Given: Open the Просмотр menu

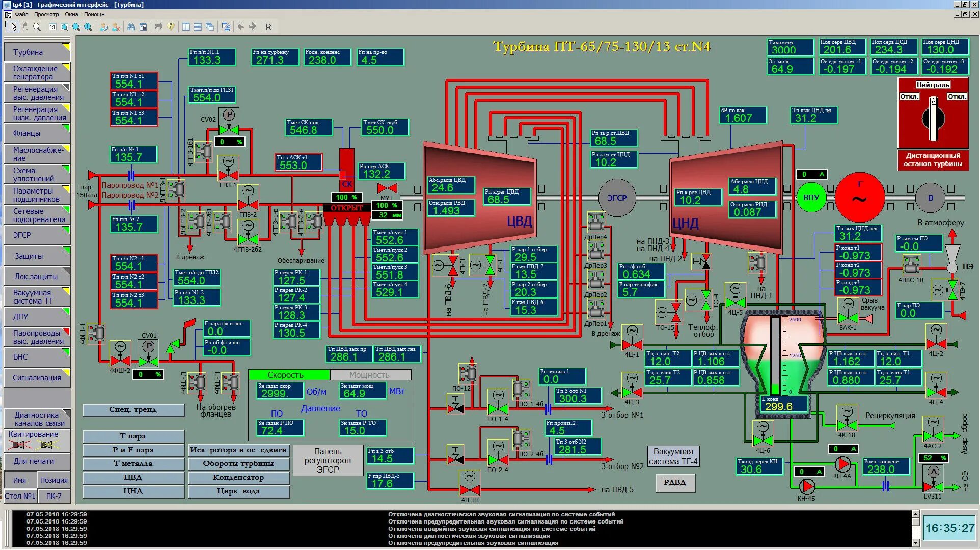Looking at the screenshot, I should (46, 14).
